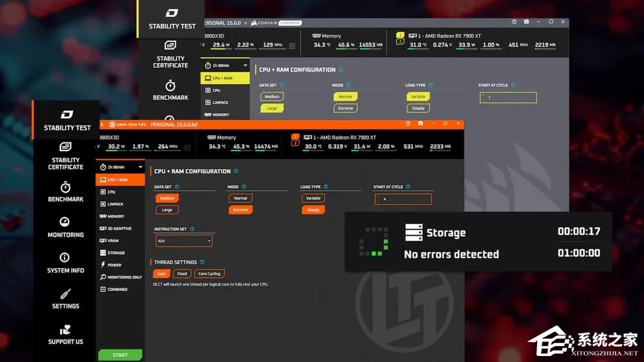Click help icon beside Thread Settings

pyautogui.click(x=202, y=263)
